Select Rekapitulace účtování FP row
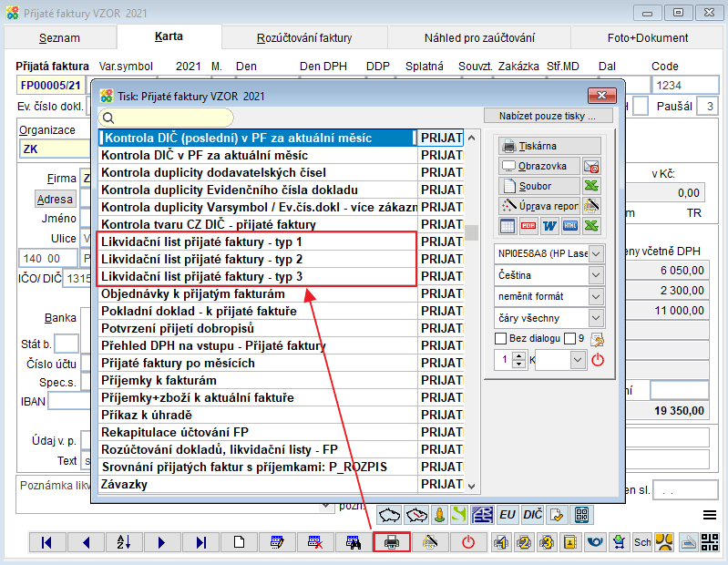 click(257, 432)
